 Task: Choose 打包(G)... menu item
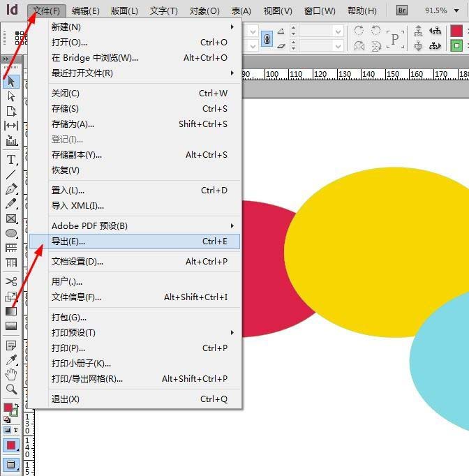[x=135, y=318]
